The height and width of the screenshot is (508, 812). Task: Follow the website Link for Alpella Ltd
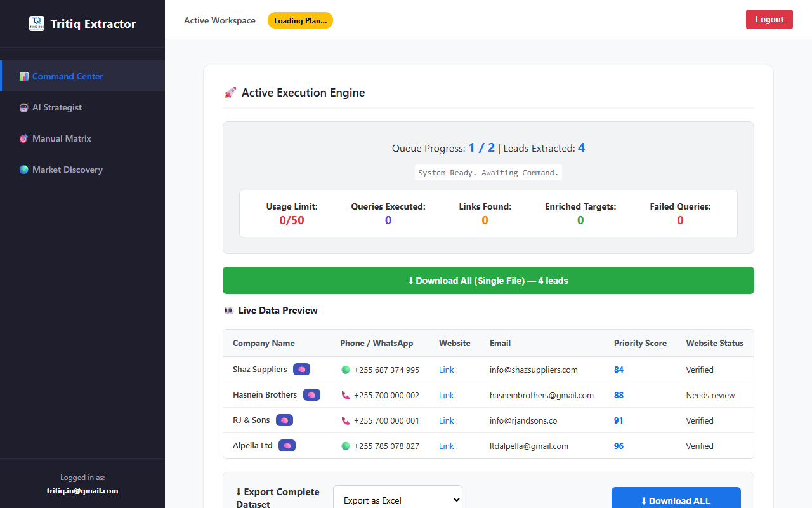click(447, 446)
